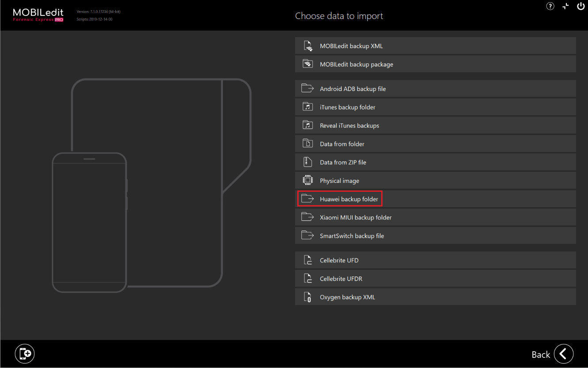Import a SmartSwitch backup file
The height and width of the screenshot is (368, 588).
[435, 236]
